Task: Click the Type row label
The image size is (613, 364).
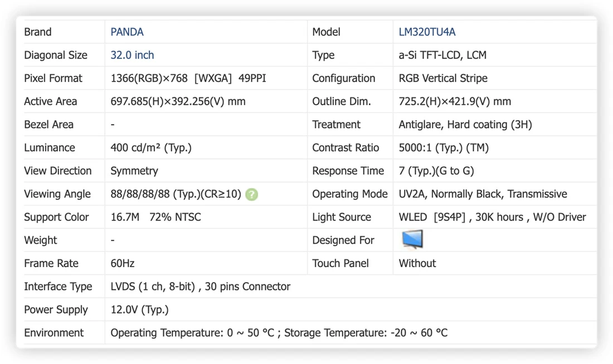Action: (323, 55)
